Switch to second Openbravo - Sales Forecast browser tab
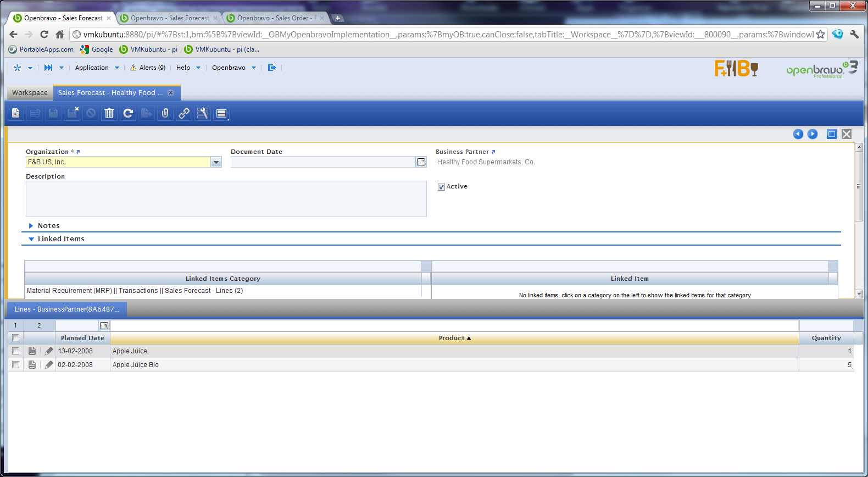The height and width of the screenshot is (477, 868). tap(169, 18)
